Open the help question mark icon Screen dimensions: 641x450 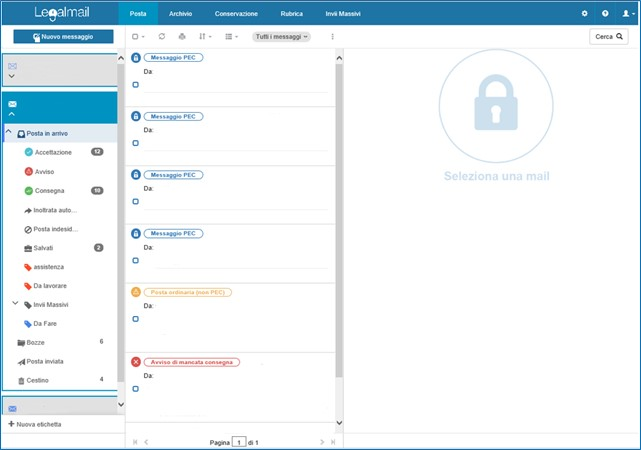click(605, 14)
